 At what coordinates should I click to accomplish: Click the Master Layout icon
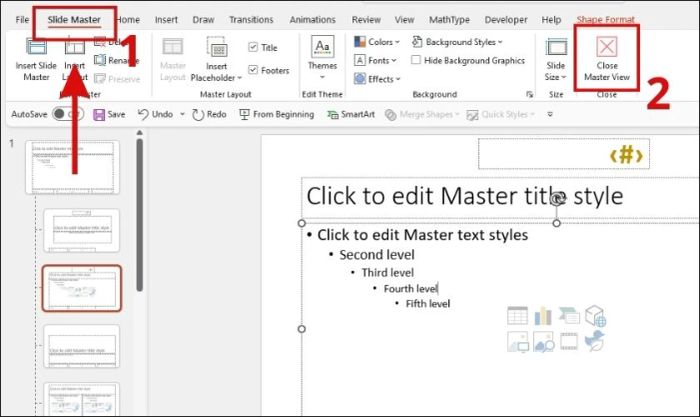(x=172, y=46)
